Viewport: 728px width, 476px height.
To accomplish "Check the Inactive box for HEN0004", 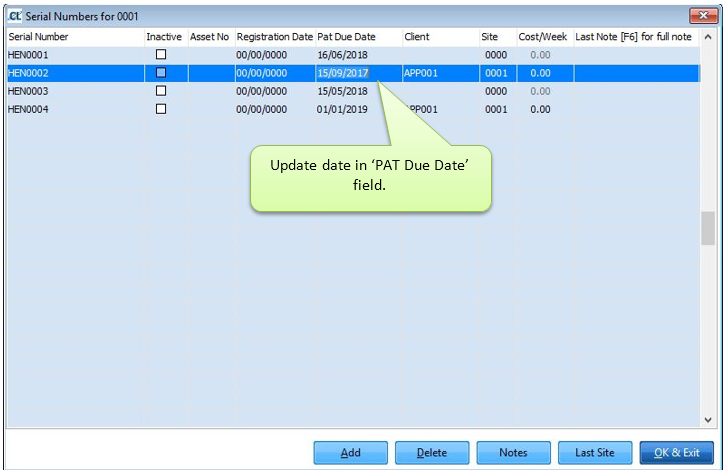I will coord(161,109).
